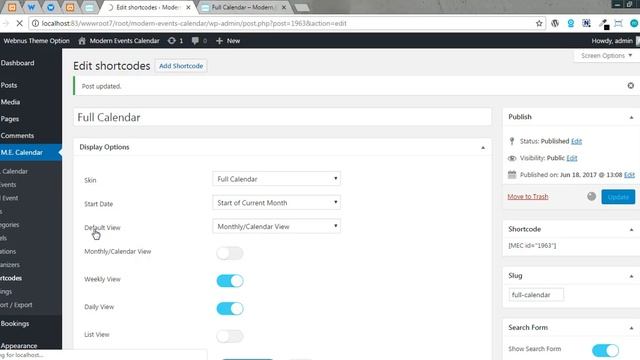This screenshot has height=360, width=640.
Task: Edit the Published on date link
Action: 629,175
